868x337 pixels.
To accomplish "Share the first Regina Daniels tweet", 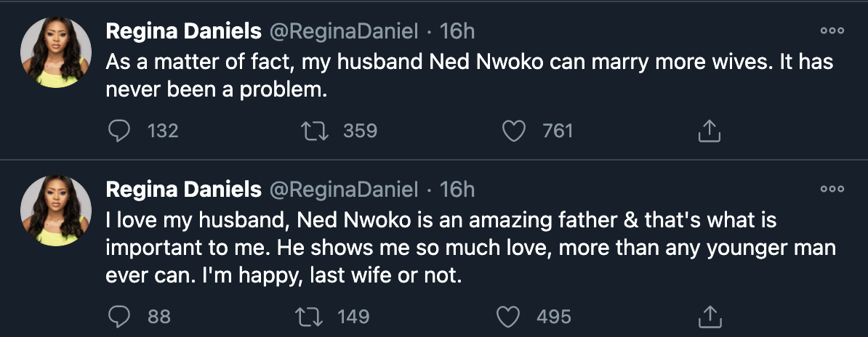I will pos(709,131).
